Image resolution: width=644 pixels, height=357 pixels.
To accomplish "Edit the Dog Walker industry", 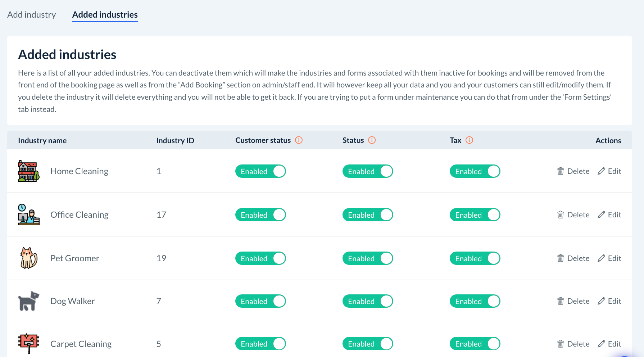I will (609, 301).
